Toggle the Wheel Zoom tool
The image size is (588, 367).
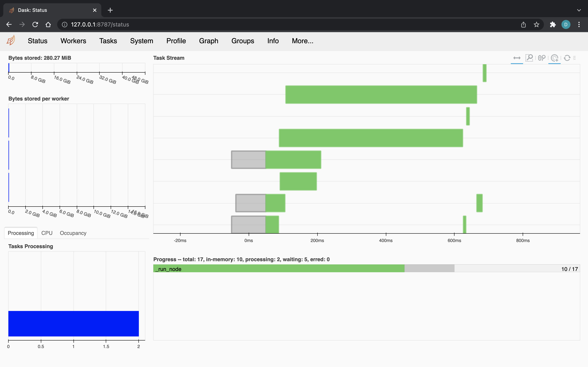coord(542,58)
